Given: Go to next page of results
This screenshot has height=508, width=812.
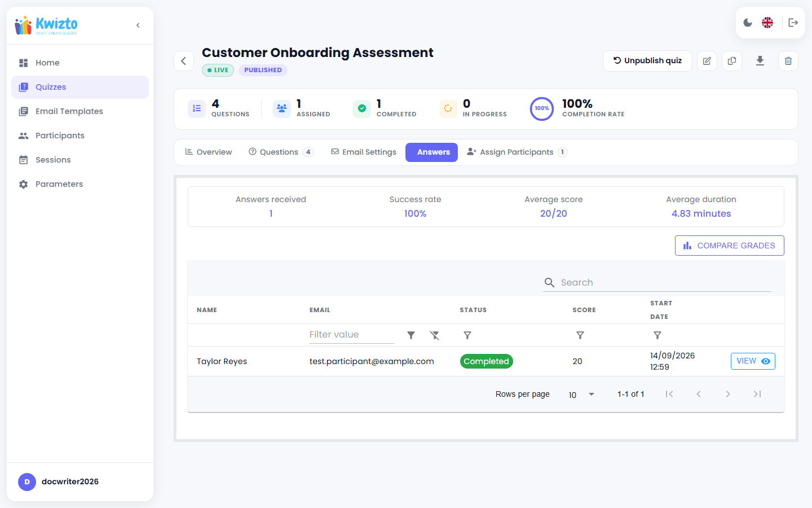Looking at the screenshot, I should 728,394.
